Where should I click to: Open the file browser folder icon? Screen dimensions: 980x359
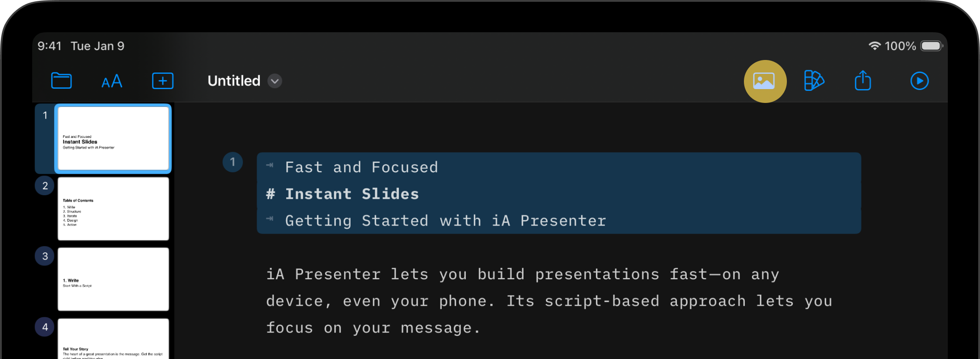tap(61, 81)
